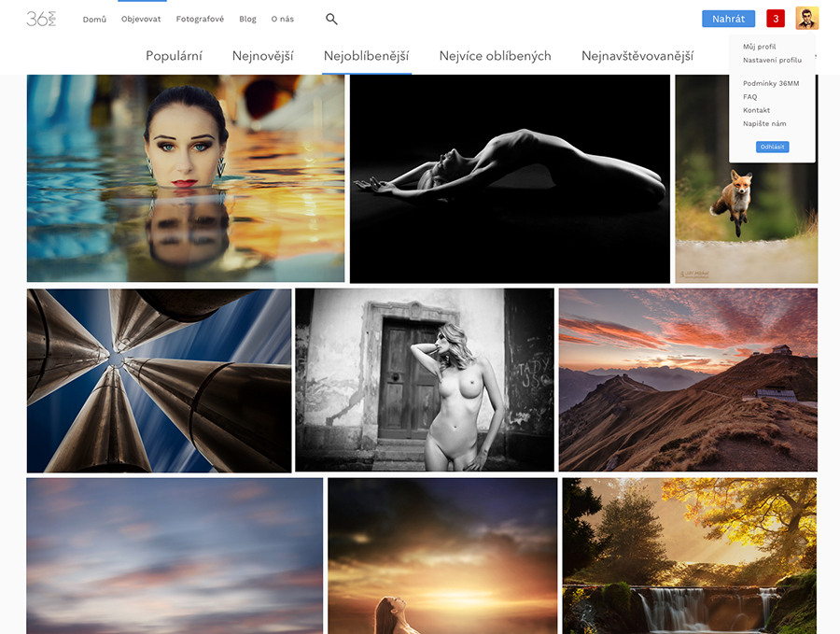Open the Nejnavštěvovanější tab
Image resolution: width=840 pixels, height=634 pixels.
click(x=637, y=56)
